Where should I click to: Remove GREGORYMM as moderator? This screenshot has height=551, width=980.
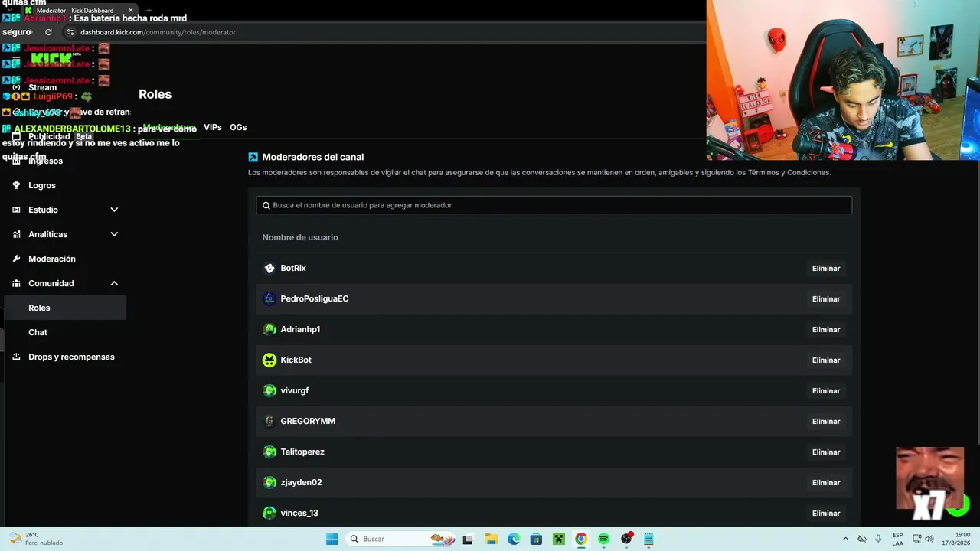[826, 422]
